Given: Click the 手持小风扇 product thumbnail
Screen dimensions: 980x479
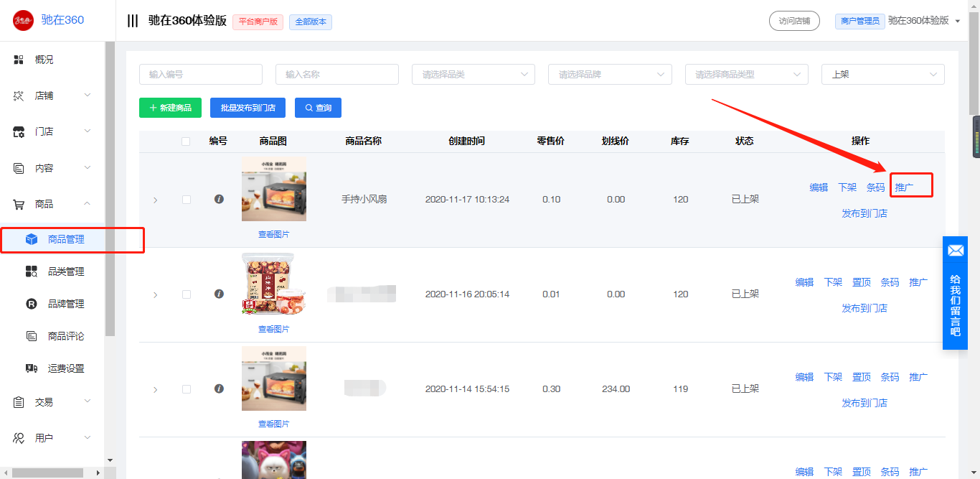Looking at the screenshot, I should pyautogui.click(x=274, y=189).
